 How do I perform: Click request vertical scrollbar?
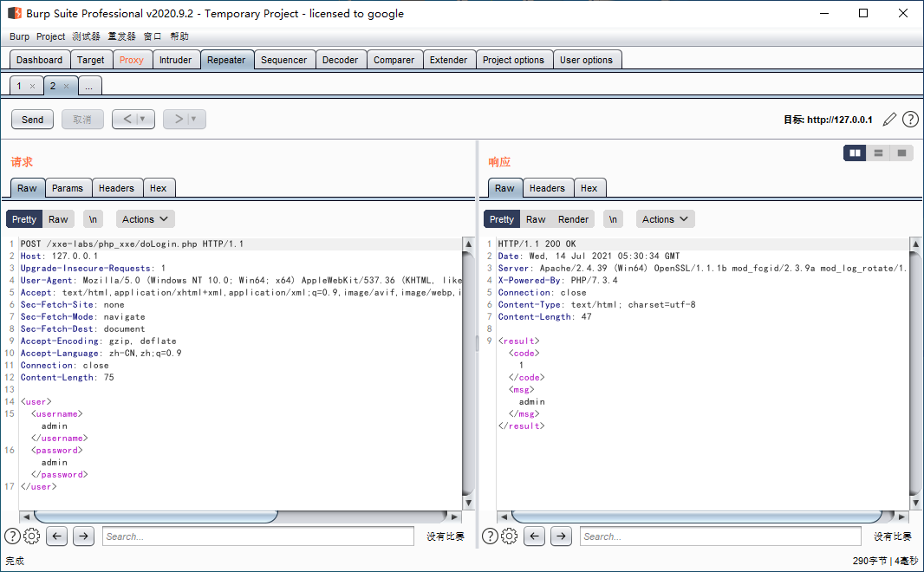[468, 373]
